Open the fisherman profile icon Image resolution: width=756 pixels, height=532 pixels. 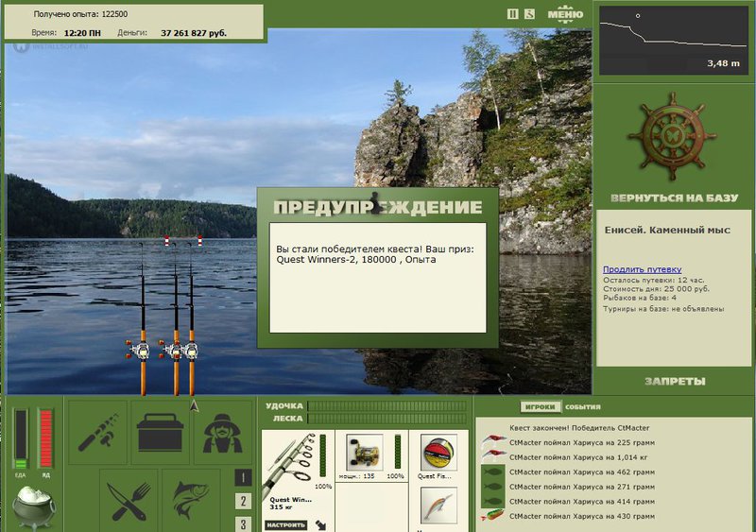point(222,432)
